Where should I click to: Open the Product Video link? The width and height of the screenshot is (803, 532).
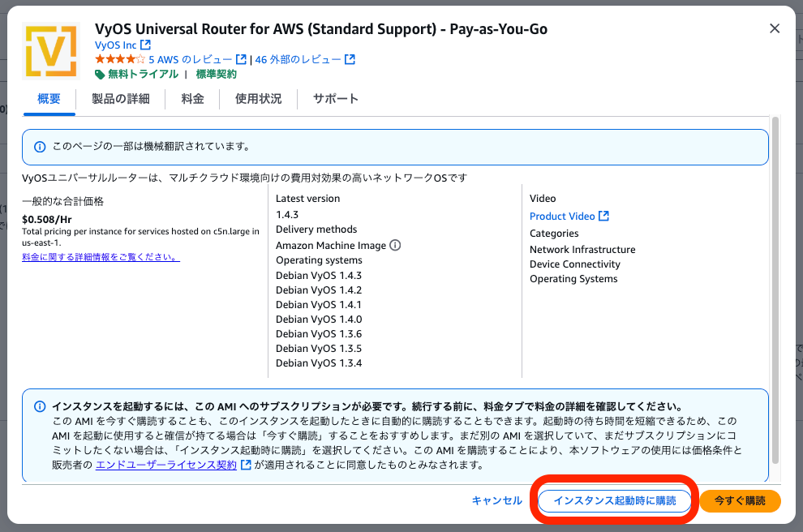point(562,216)
